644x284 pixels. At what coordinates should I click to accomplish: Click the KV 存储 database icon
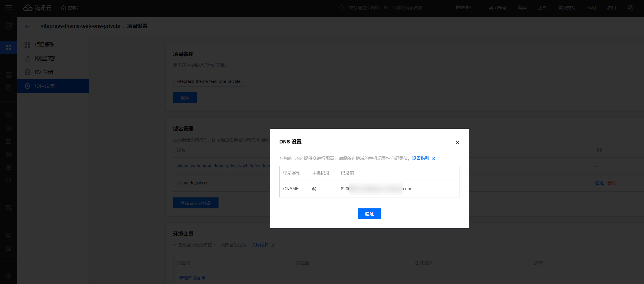27,72
